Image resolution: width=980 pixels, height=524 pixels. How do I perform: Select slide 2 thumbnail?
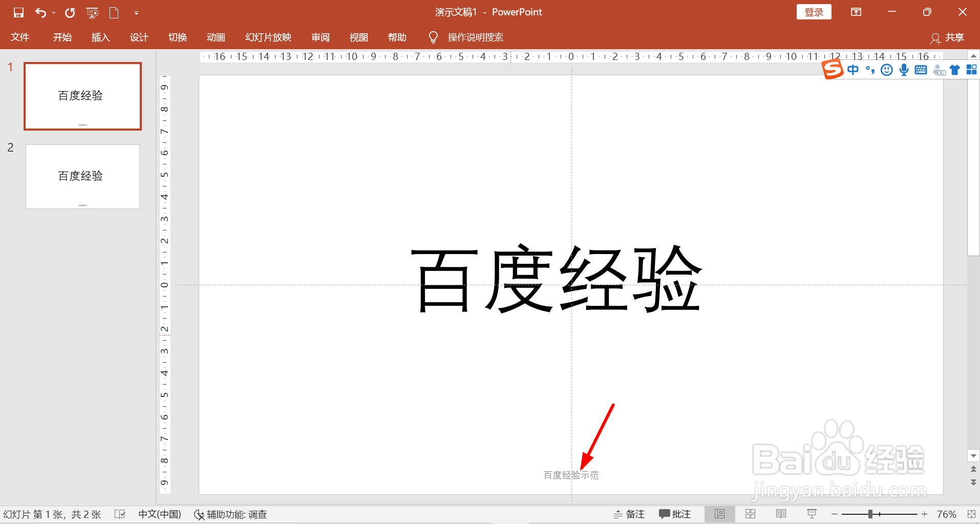[x=82, y=176]
